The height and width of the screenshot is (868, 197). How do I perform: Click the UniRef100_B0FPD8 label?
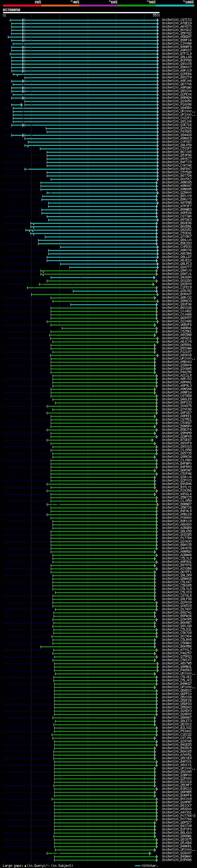click(177, 60)
